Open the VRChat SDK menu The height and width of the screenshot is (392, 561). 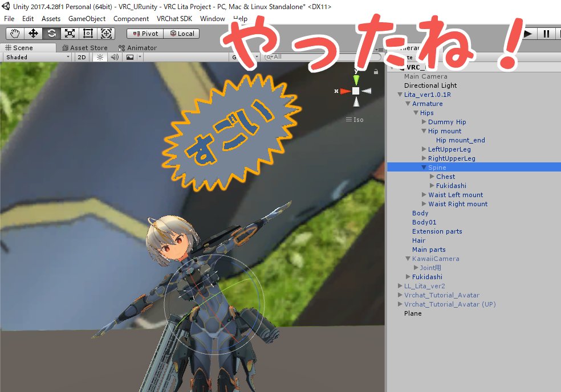[174, 19]
